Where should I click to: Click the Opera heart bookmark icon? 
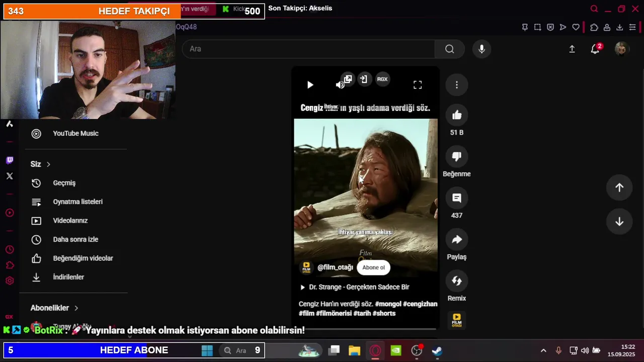click(x=576, y=27)
